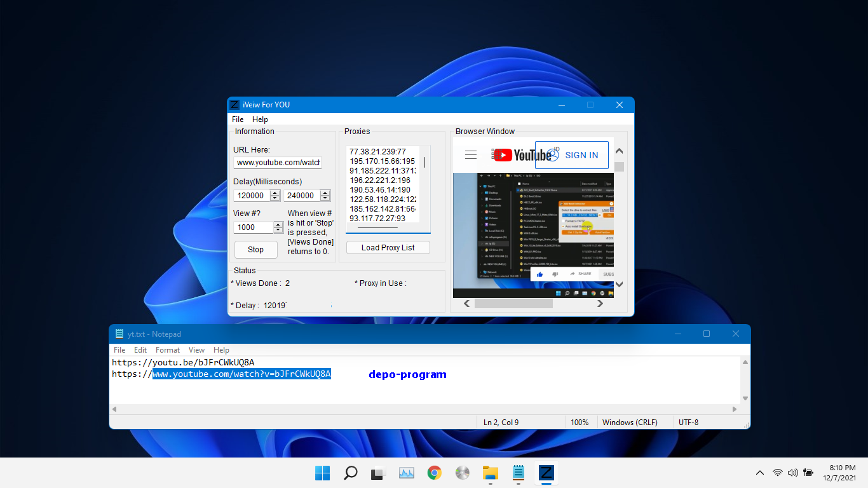Click the Notepad horizontal scroll-right arrow
Screen dimensions: 868x488
click(x=735, y=410)
